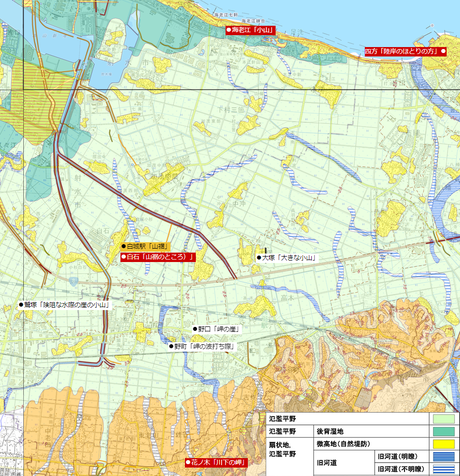Click the 白城駅「山裾」 yellow label

(x=146, y=246)
